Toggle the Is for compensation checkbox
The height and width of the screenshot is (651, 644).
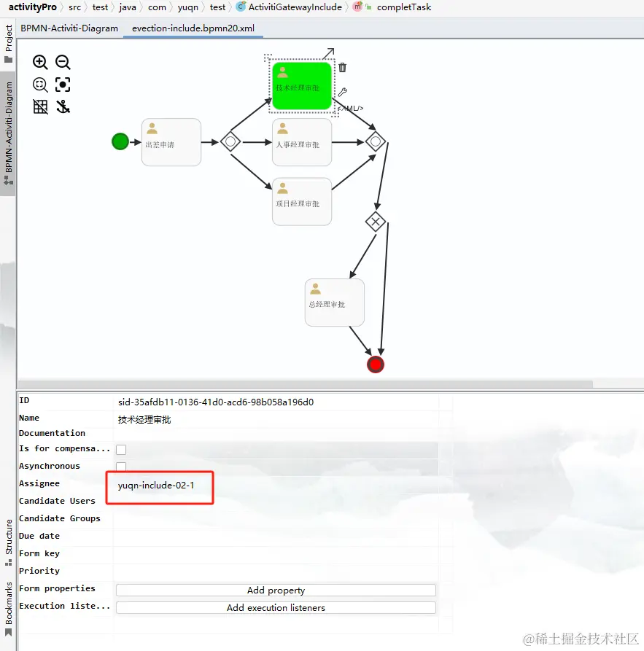pos(121,449)
